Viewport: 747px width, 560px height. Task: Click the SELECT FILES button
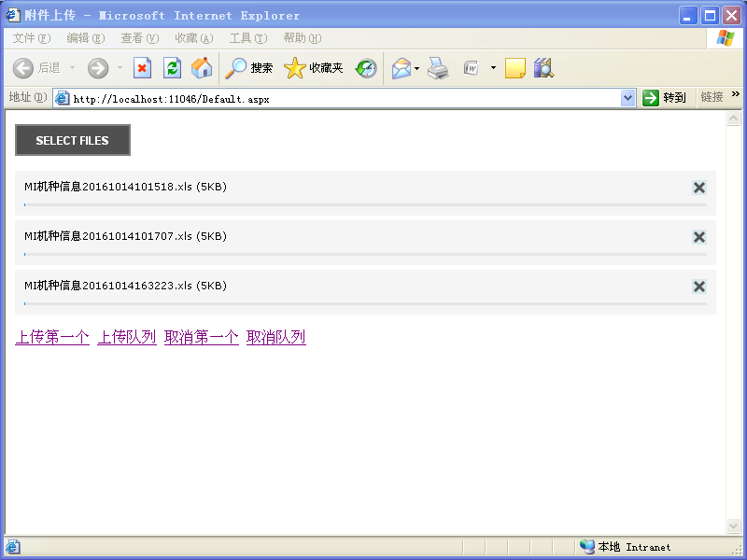point(73,140)
